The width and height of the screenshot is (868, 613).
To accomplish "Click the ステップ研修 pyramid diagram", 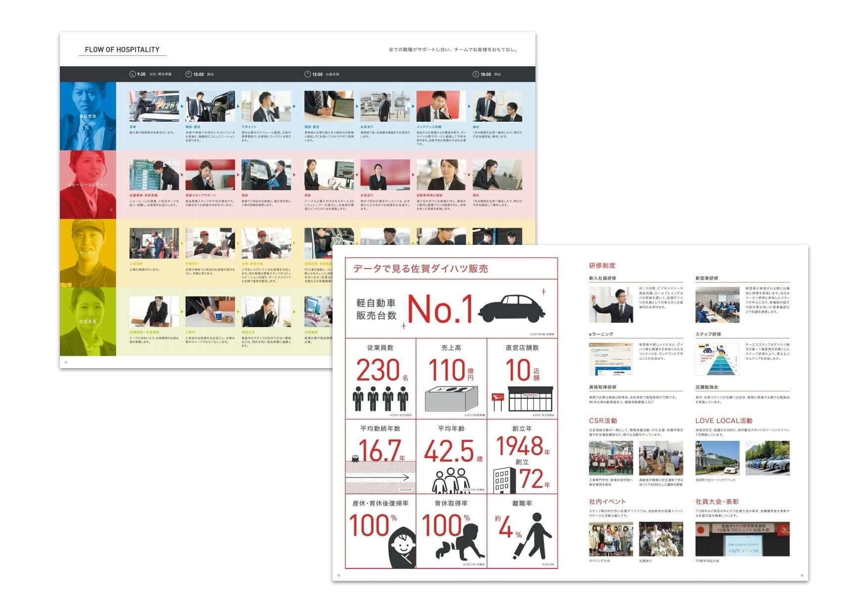I will point(717,359).
